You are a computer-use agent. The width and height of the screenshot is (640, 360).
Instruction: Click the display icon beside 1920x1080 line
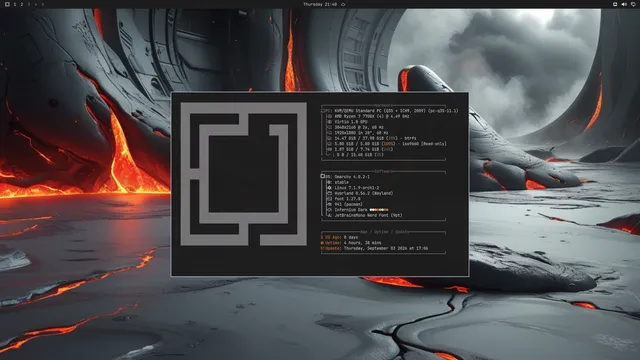[330, 133]
